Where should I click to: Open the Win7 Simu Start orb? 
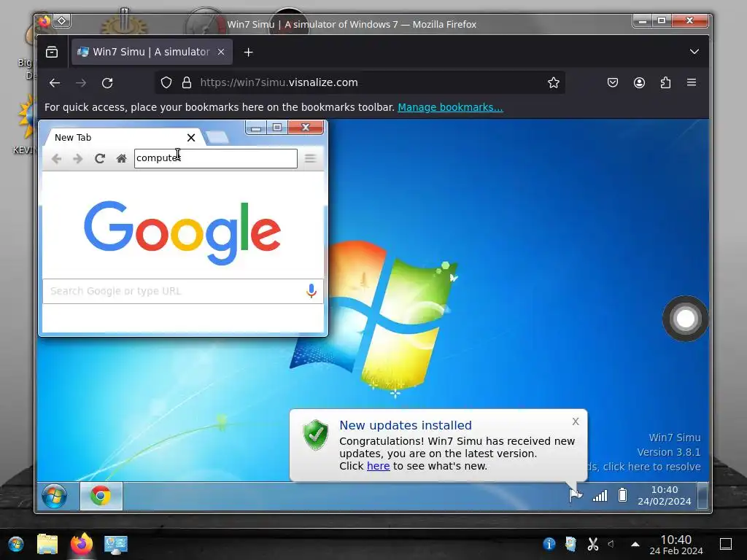(x=54, y=496)
